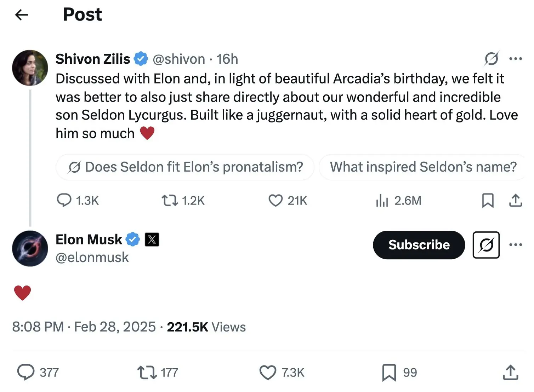
Task: Open more options on Elon's reply
Action: (x=516, y=244)
